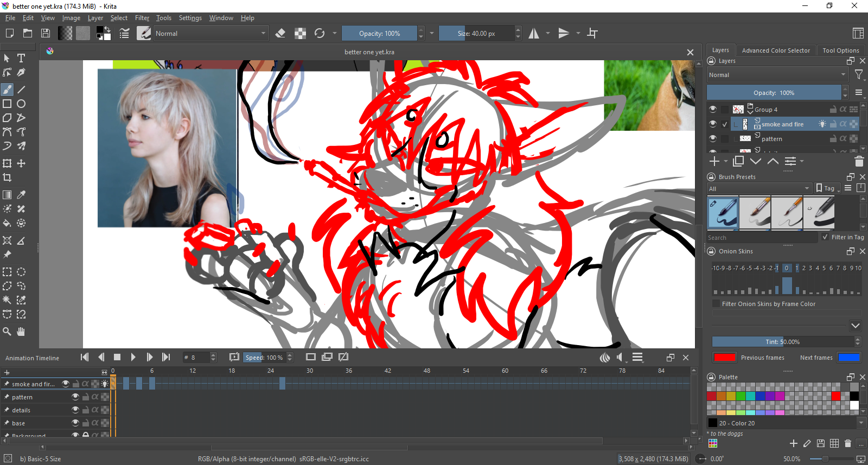
Task: Hide the Group 4 layer
Action: pyautogui.click(x=713, y=109)
